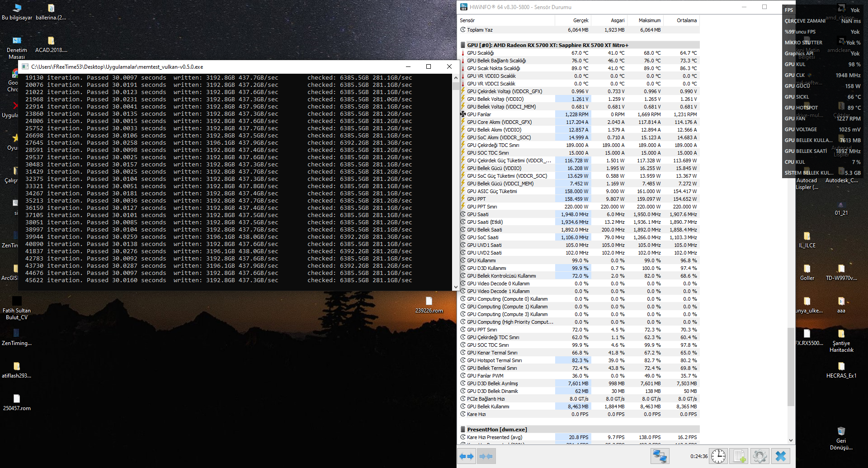Select TD-W9970v... desktop icon
868x468 pixels.
point(841,273)
